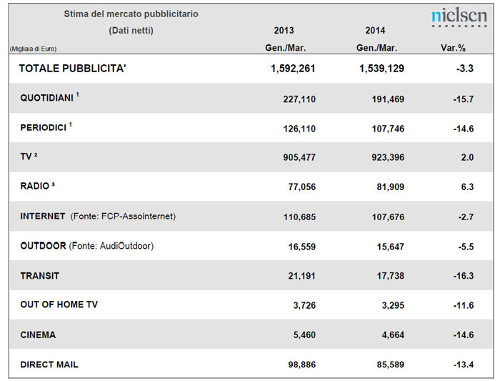The height and width of the screenshot is (381, 500).
Task: Select the RADIO row label
Action: (x=37, y=186)
